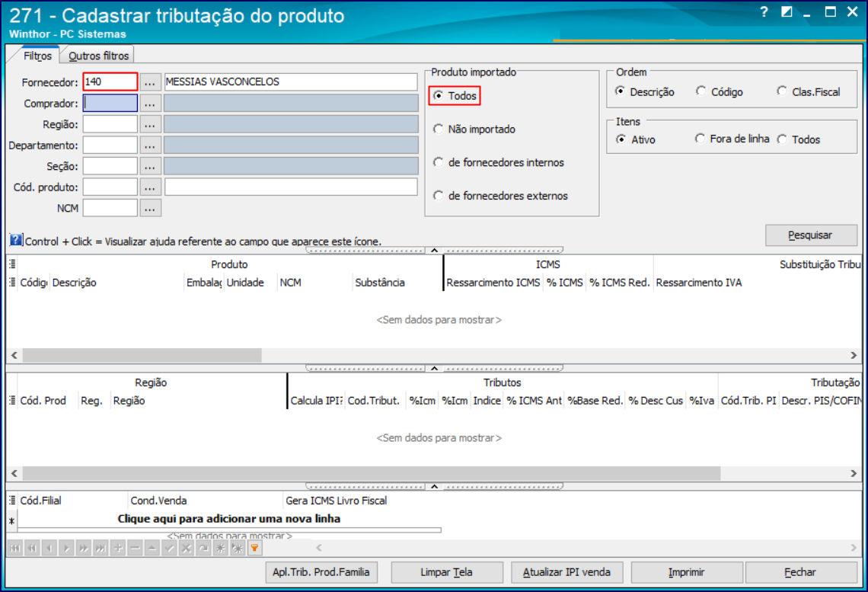Click Limpar Tela button
The image size is (868, 592).
click(x=447, y=572)
